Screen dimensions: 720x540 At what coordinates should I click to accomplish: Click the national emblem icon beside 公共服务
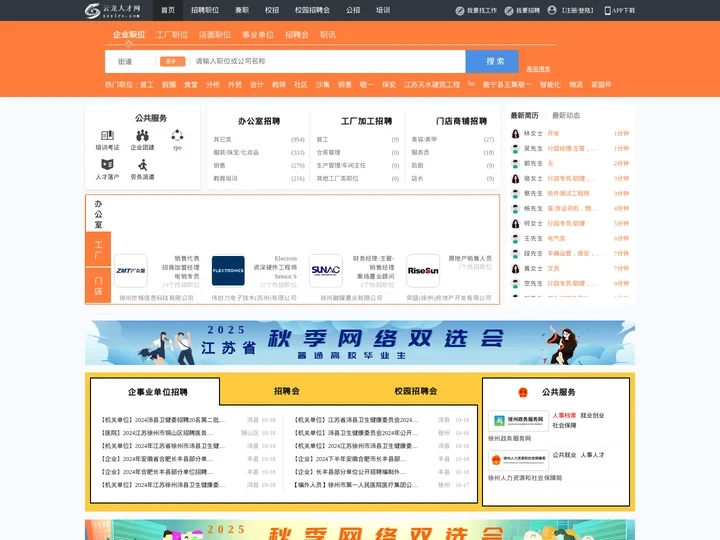[523, 392]
